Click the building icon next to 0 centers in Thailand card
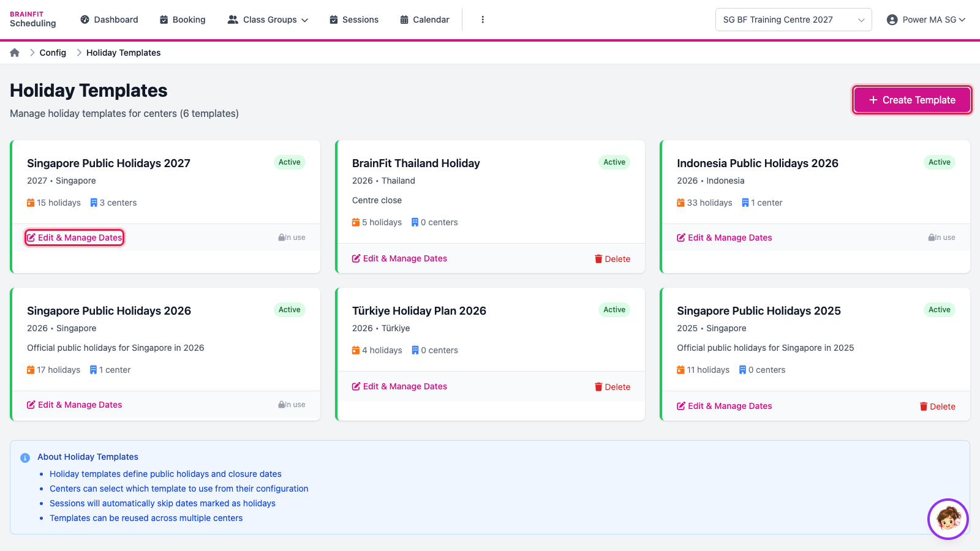Screen dimensions: 980x551 point(415,222)
